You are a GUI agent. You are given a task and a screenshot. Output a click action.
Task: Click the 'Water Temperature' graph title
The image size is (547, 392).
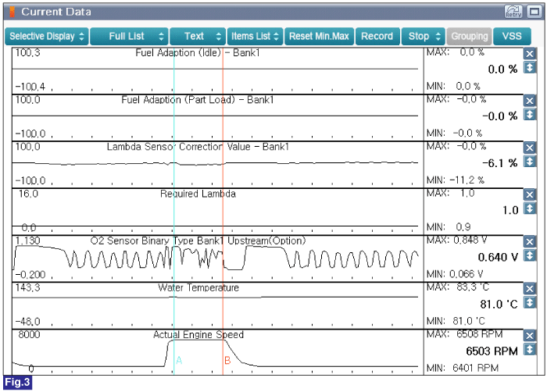pos(198,287)
